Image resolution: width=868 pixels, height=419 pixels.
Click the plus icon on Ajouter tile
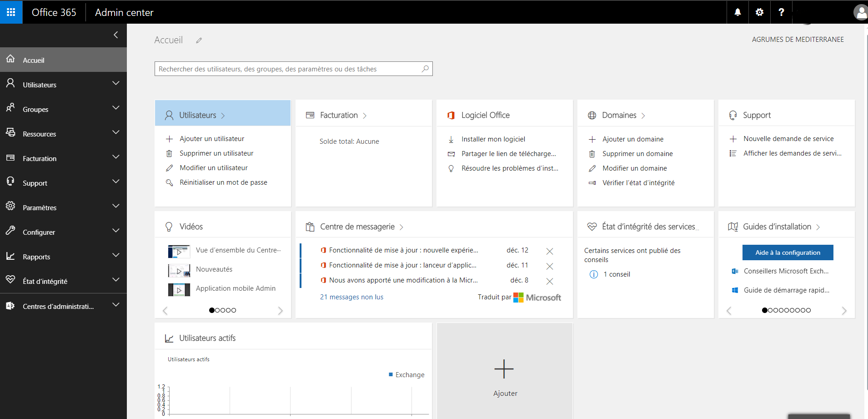[x=504, y=369]
